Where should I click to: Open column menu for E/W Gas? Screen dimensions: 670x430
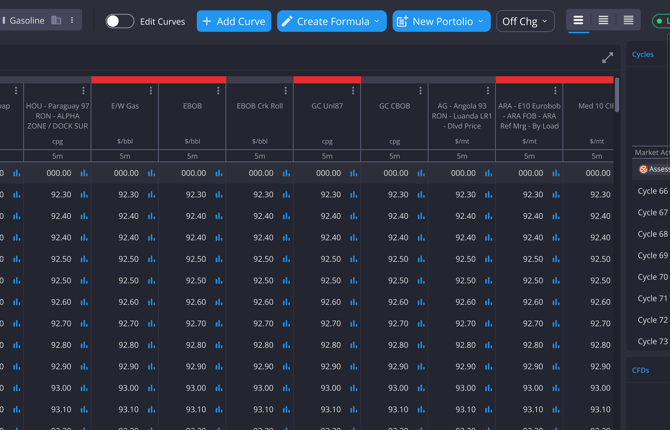tap(151, 91)
